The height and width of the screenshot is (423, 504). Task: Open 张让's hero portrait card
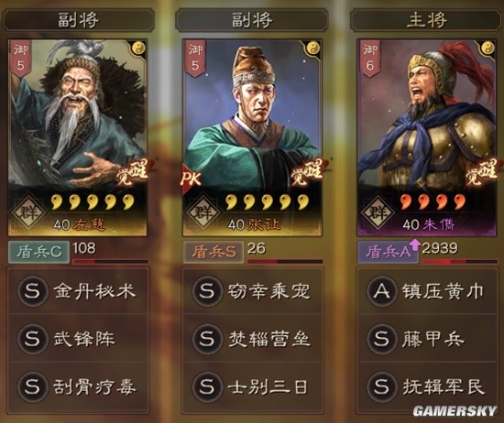(x=252, y=137)
